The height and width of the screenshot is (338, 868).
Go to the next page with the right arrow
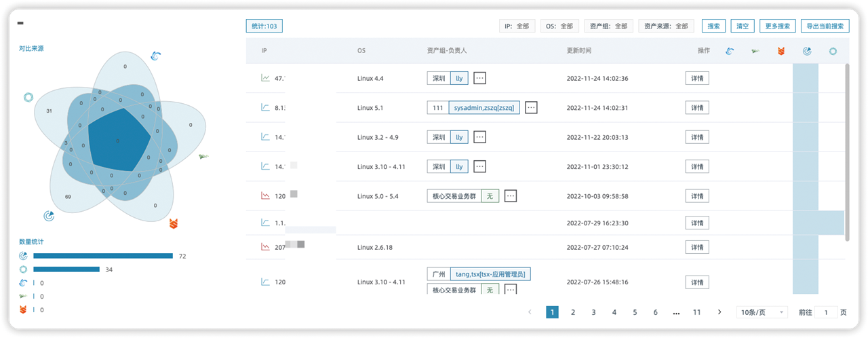point(719,312)
